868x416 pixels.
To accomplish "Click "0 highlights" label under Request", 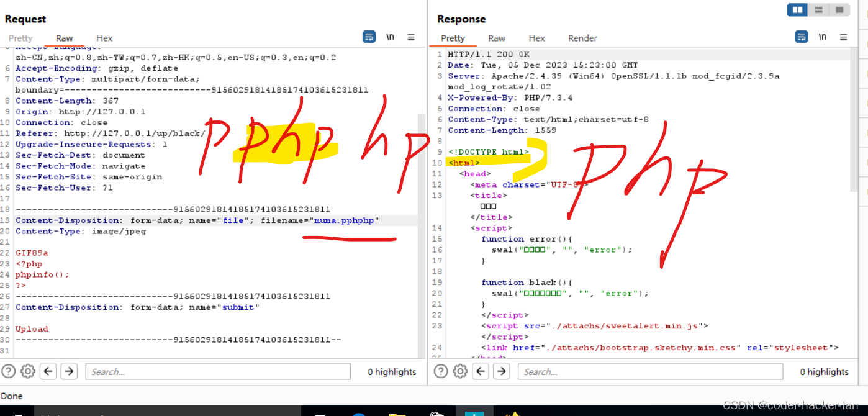I will pyautogui.click(x=392, y=371).
